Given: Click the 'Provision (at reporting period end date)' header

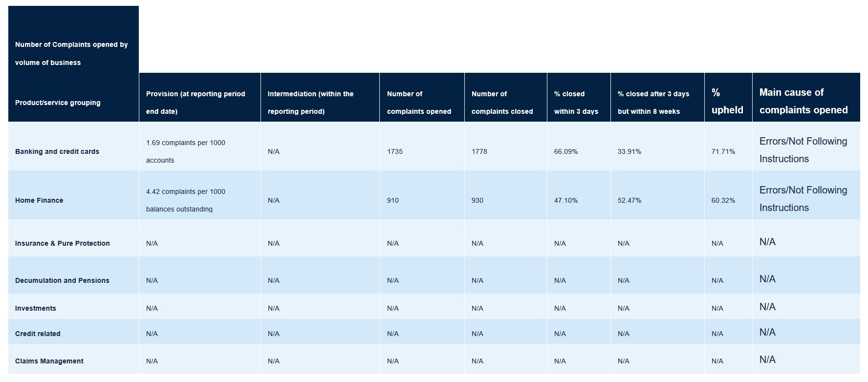Looking at the screenshot, I should (195, 103).
